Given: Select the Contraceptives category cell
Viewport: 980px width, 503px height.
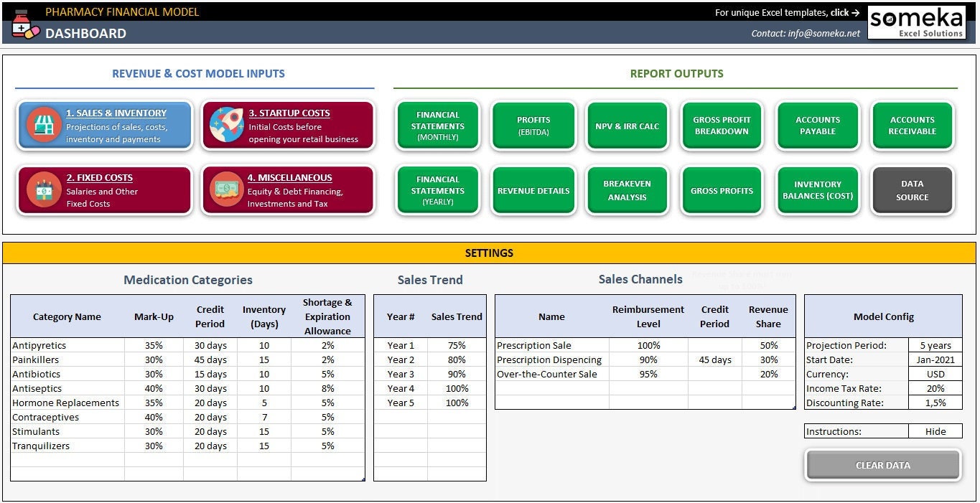Looking at the screenshot, I should [67, 417].
